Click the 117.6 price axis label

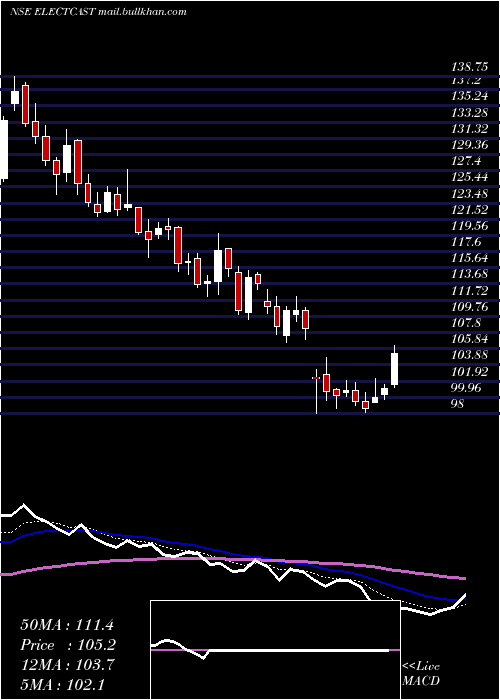coord(466,242)
